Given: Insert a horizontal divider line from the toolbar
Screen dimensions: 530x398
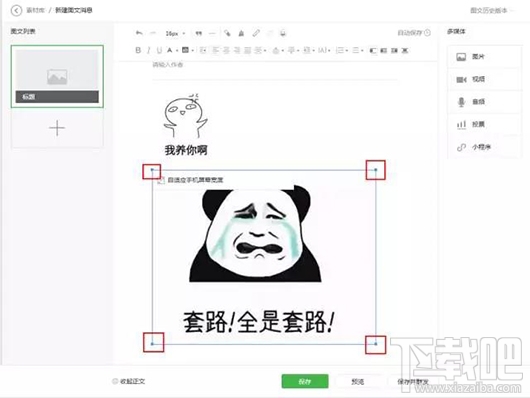Looking at the screenshot, I should pyautogui.click(x=212, y=33).
